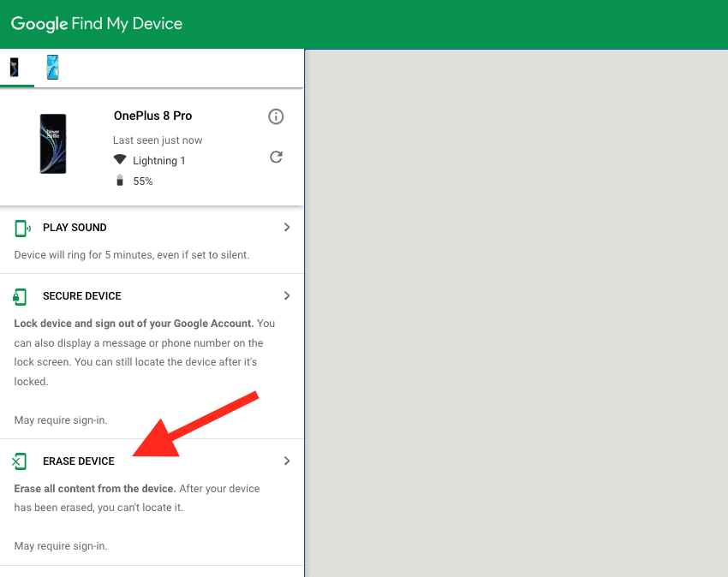The height and width of the screenshot is (577, 728).
Task: Click the 'Lightning 1' network name
Action: point(158,161)
